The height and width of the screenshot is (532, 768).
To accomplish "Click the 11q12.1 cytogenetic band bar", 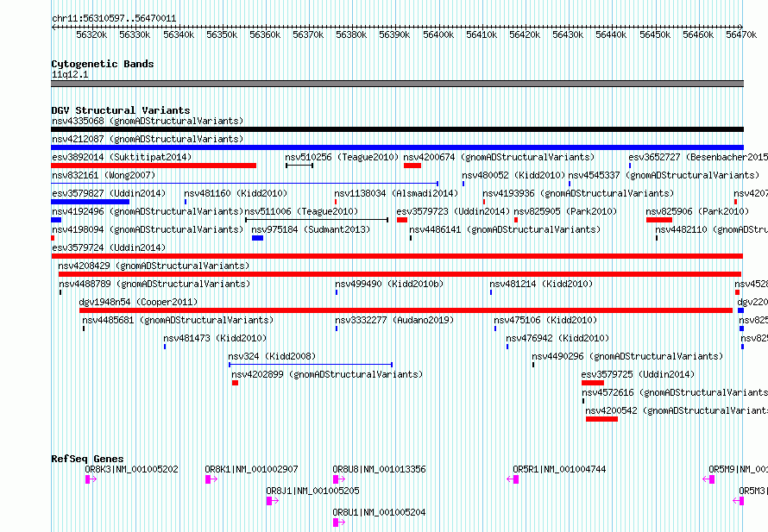I will 397,84.
